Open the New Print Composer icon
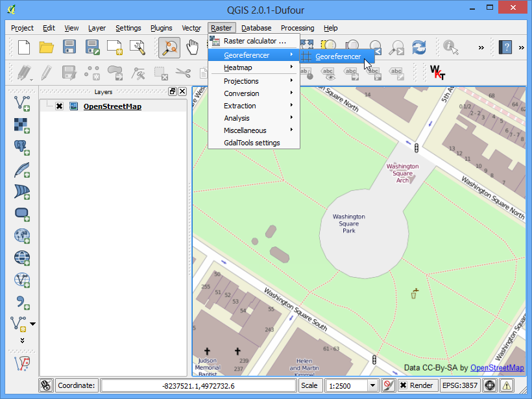532x399 pixels. click(x=115, y=47)
